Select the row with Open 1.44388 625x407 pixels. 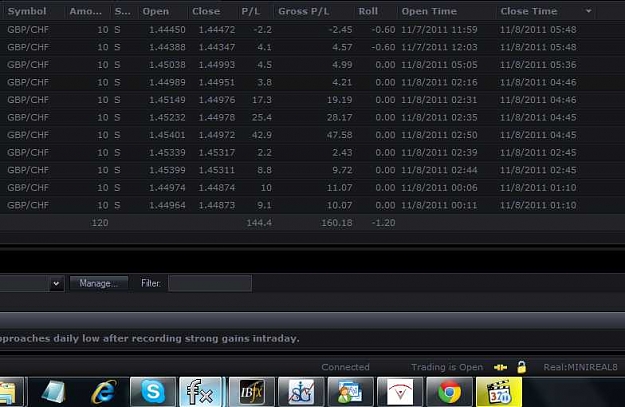[x=312, y=47]
